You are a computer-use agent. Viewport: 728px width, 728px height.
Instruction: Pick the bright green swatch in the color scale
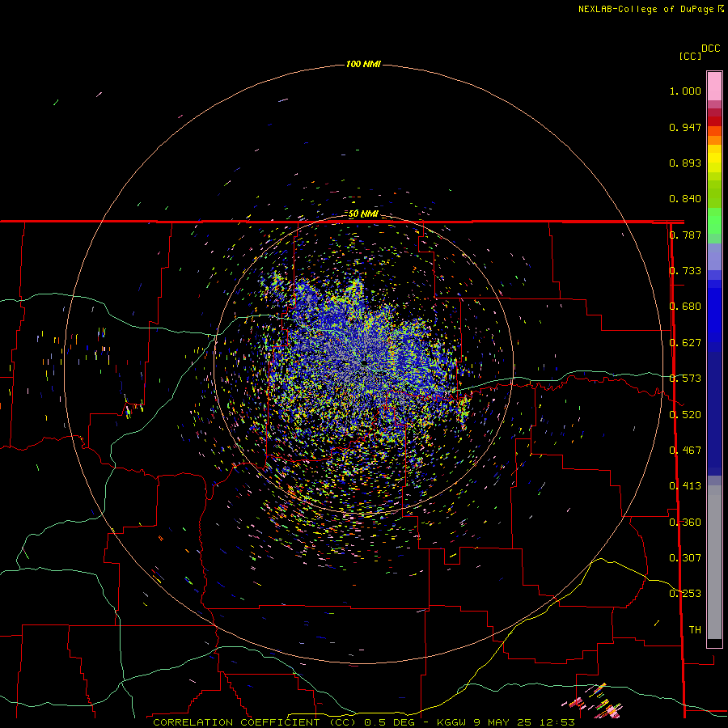click(x=714, y=221)
